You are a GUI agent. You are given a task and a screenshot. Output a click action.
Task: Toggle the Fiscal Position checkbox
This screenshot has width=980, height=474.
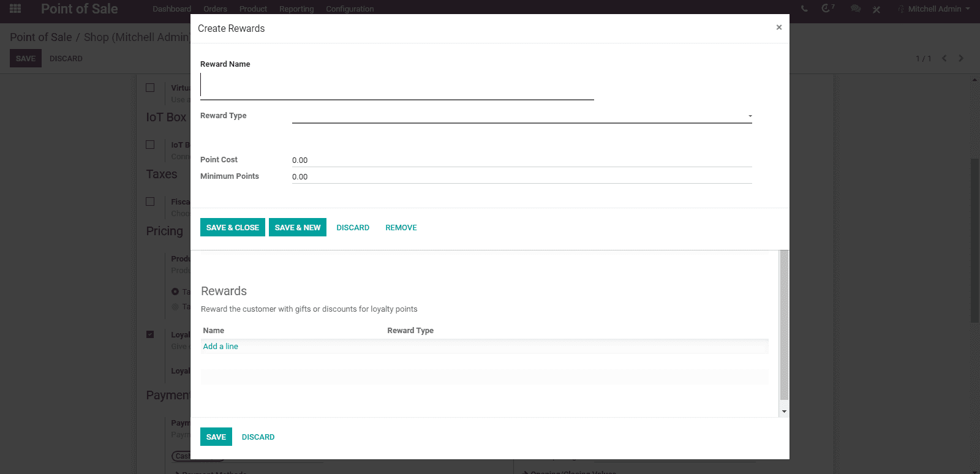click(150, 201)
